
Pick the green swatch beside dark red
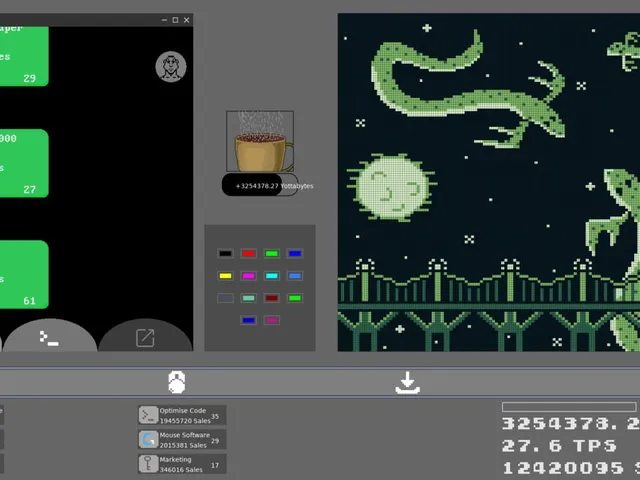pyautogui.click(x=295, y=298)
